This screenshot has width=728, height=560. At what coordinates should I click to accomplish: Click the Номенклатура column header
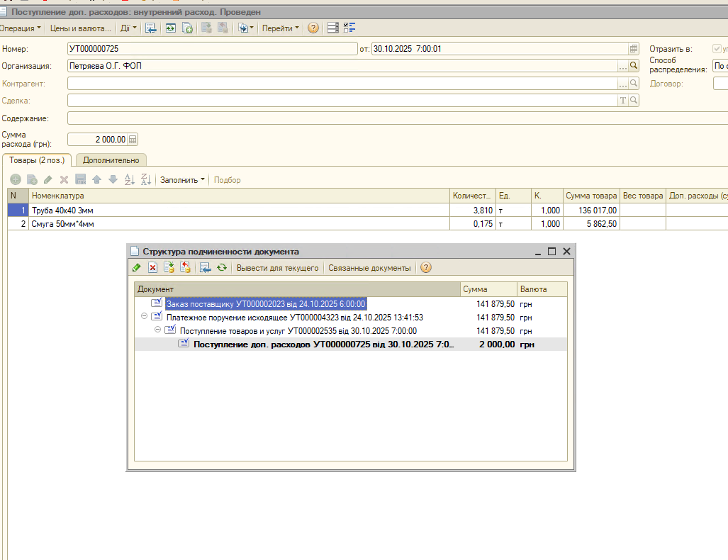point(239,196)
